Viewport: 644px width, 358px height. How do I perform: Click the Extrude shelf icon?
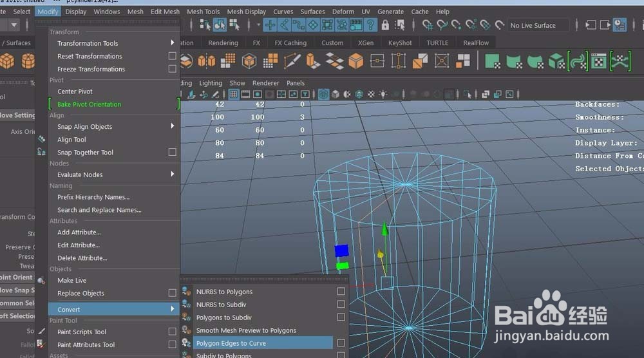pos(312,61)
